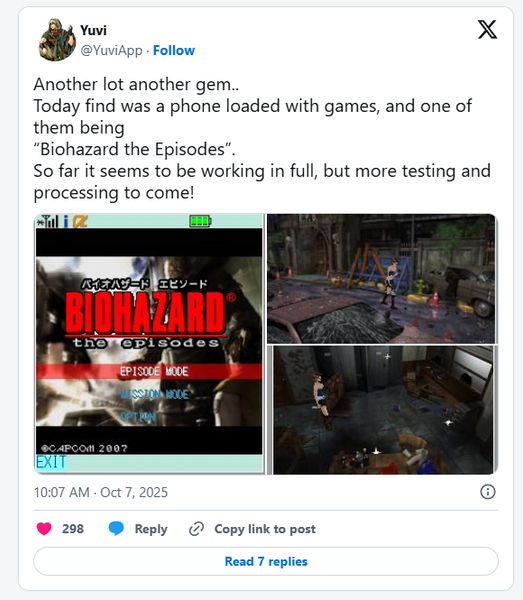Open the street scene gameplay image
Image resolution: width=523 pixels, height=600 pixels.
pos(381,279)
